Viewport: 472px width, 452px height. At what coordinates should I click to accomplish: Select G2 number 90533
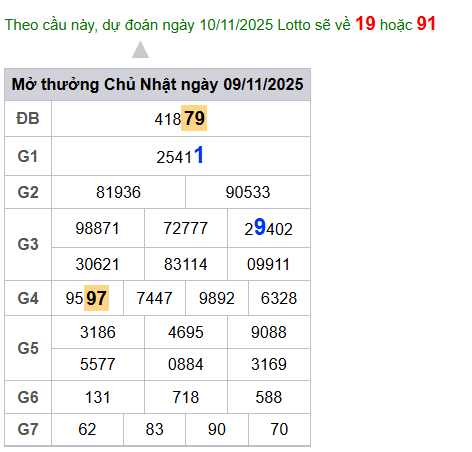[248, 192]
